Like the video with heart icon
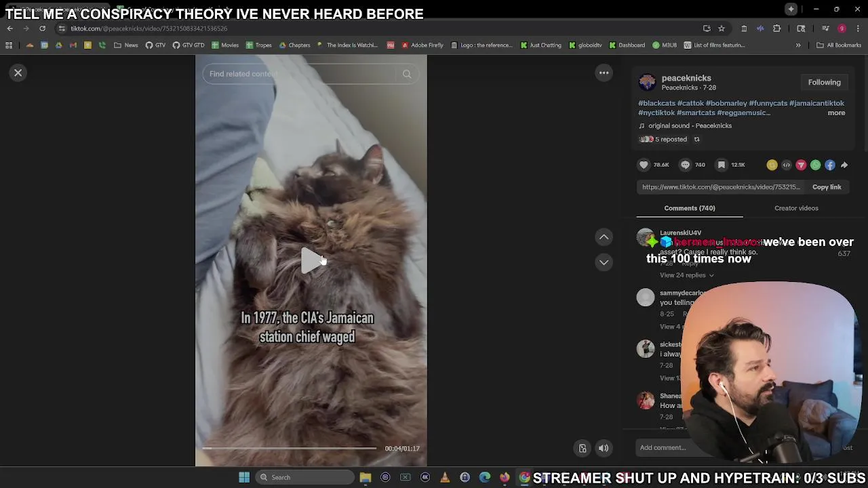Image resolution: width=868 pixels, height=488 pixels. tap(644, 165)
